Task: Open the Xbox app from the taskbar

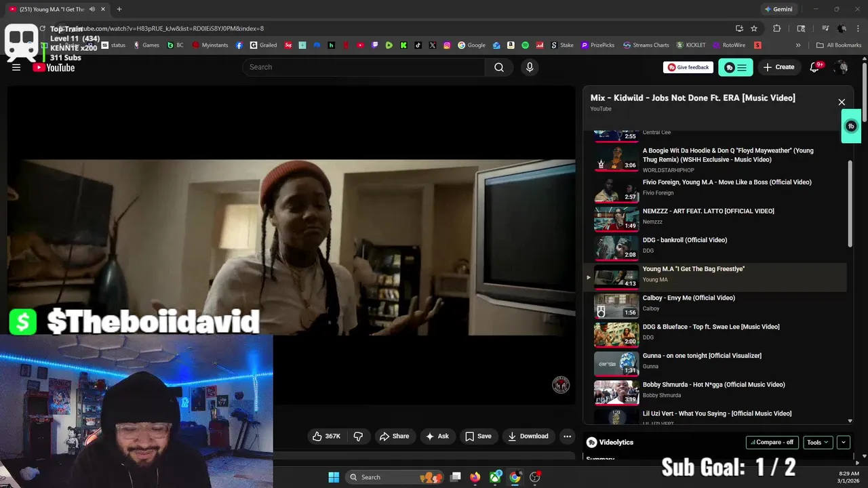Action: tap(496, 477)
